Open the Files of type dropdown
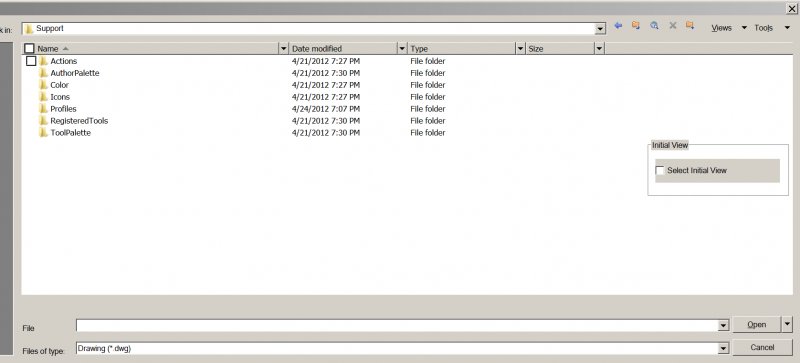 tap(723, 348)
